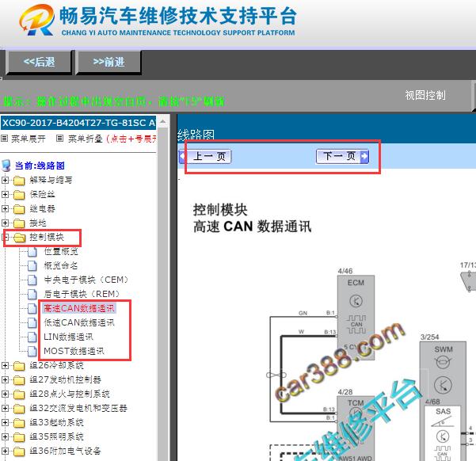Click the computer icon beside 当前:线路图
The width and height of the screenshot is (476, 461).
[6, 166]
